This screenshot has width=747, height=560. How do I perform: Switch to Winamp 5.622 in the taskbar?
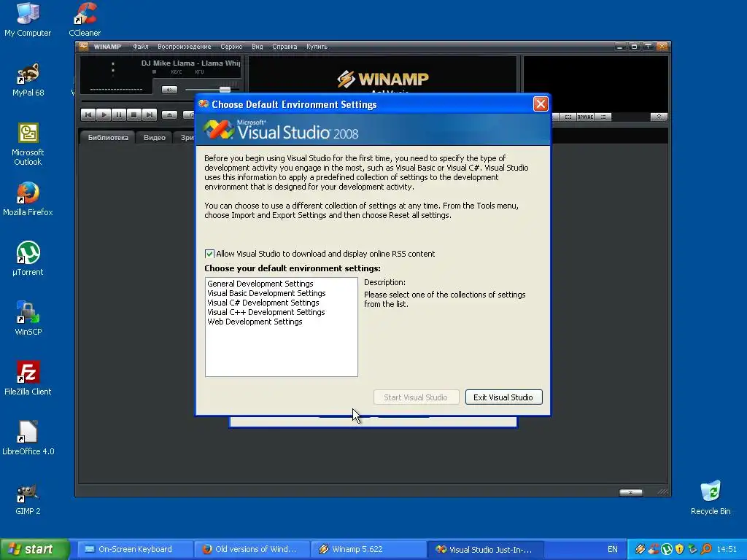(368, 549)
